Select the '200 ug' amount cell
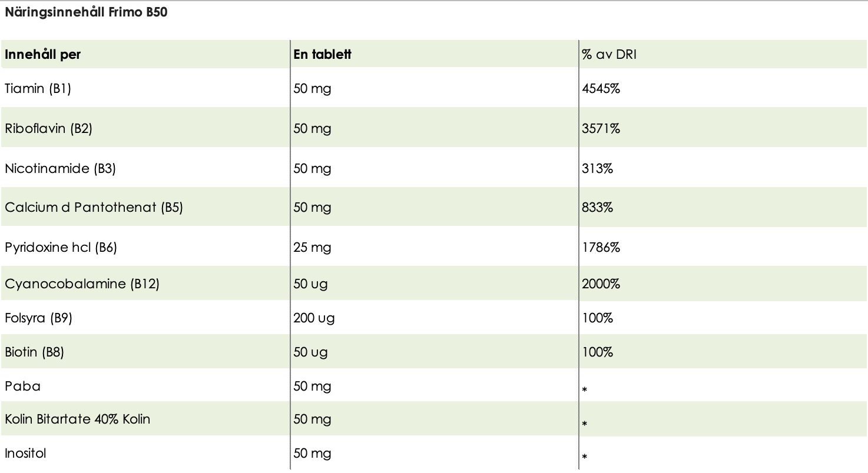 point(314,318)
